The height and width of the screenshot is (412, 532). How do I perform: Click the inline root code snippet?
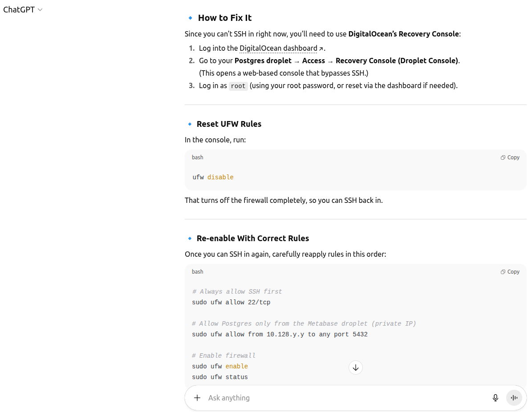tap(238, 86)
